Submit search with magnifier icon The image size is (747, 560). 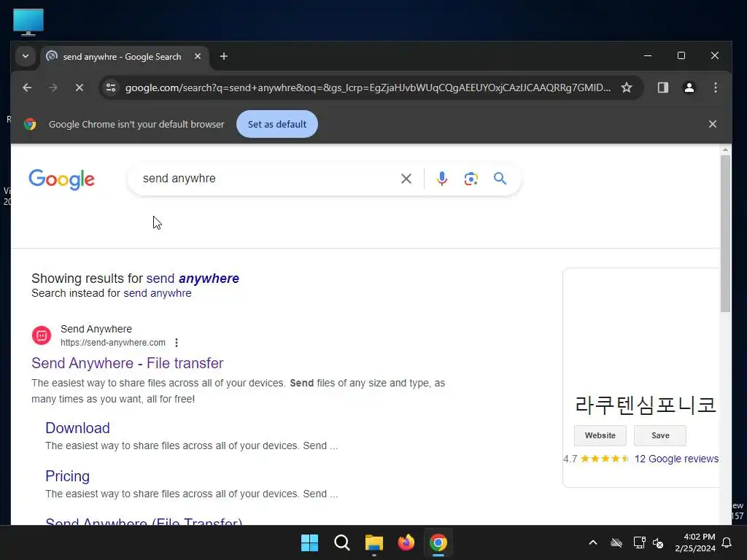(x=500, y=179)
